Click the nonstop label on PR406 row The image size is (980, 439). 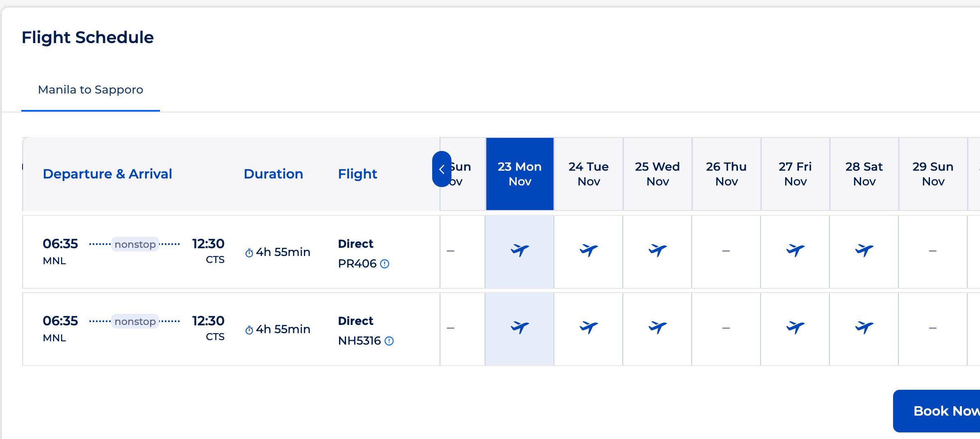pyautogui.click(x=135, y=244)
